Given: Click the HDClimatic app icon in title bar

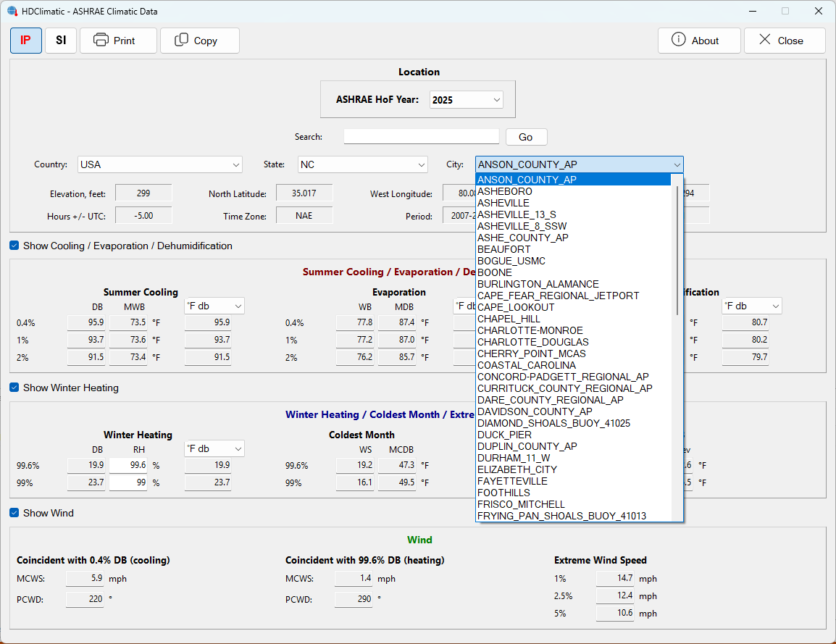Looking at the screenshot, I should pyautogui.click(x=12, y=11).
